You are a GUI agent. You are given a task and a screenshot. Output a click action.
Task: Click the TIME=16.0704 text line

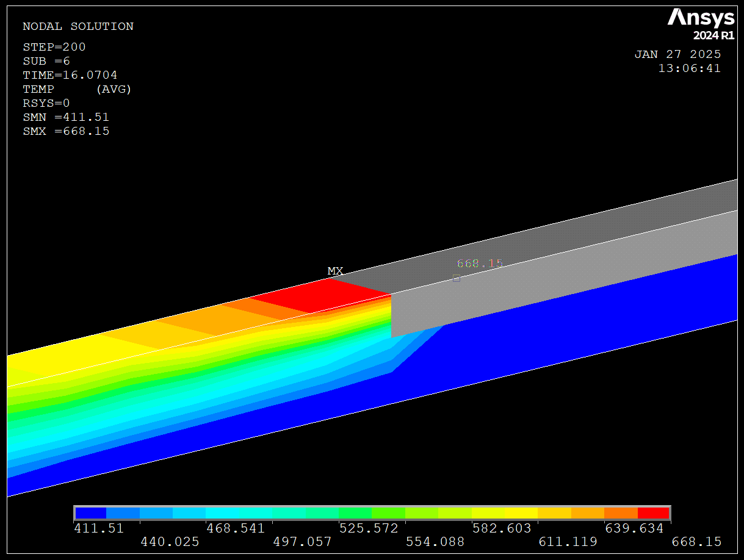coord(70,75)
